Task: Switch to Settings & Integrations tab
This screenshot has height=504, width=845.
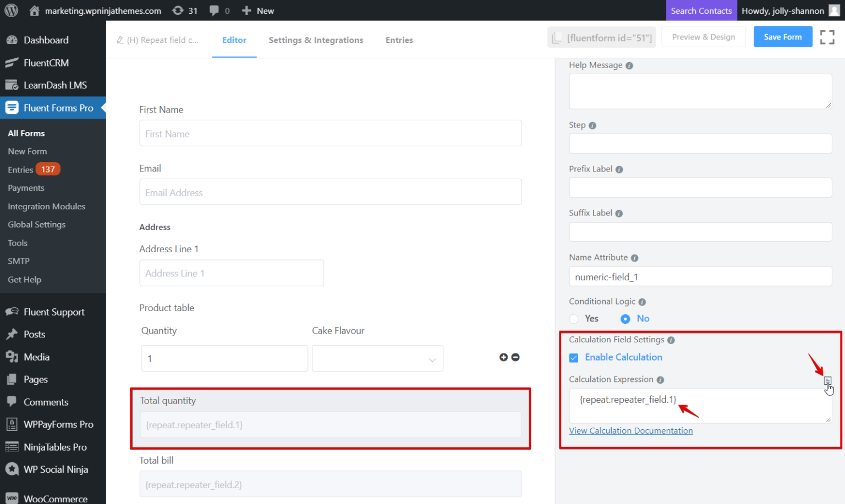Action: tap(316, 40)
